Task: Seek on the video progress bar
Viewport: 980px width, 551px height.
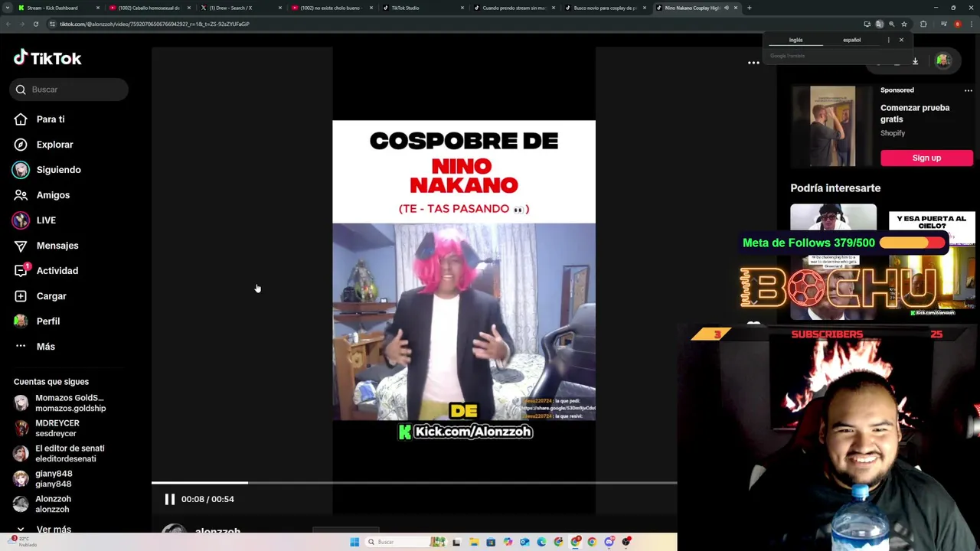Action: [414, 483]
